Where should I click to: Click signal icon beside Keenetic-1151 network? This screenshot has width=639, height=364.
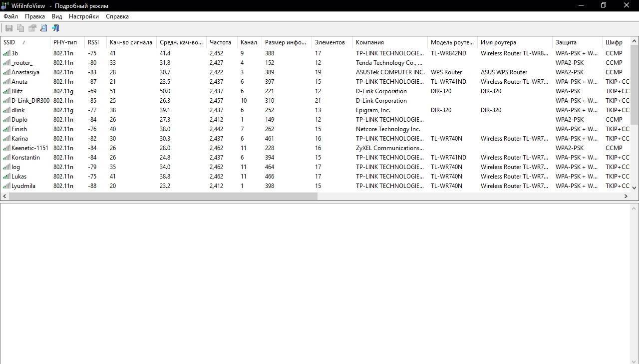click(6, 148)
